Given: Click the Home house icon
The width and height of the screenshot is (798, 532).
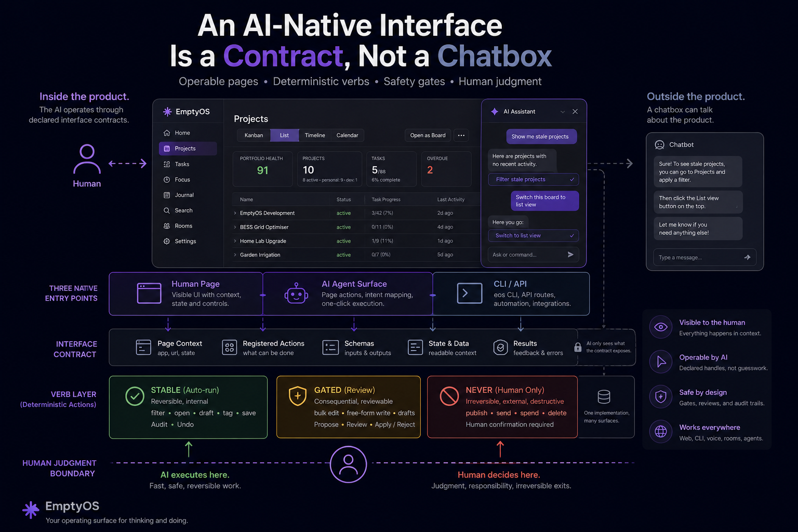Looking at the screenshot, I should tap(167, 133).
